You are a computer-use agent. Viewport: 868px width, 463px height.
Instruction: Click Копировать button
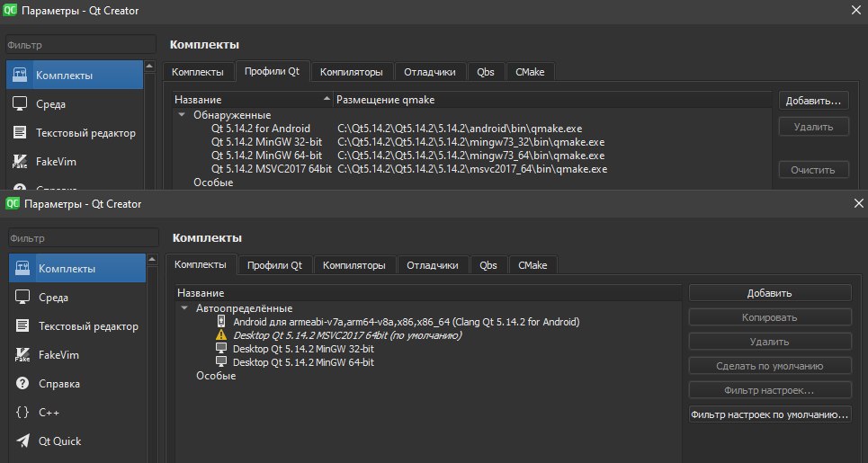770,317
